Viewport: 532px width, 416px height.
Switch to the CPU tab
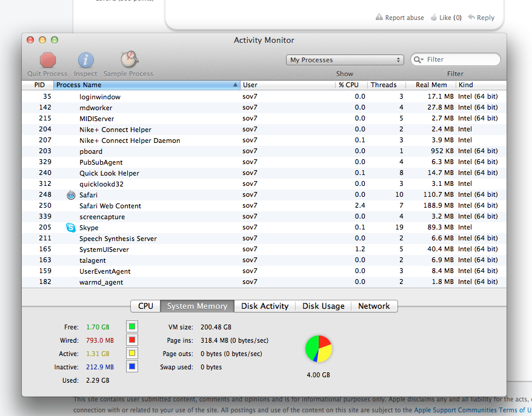pyautogui.click(x=145, y=306)
